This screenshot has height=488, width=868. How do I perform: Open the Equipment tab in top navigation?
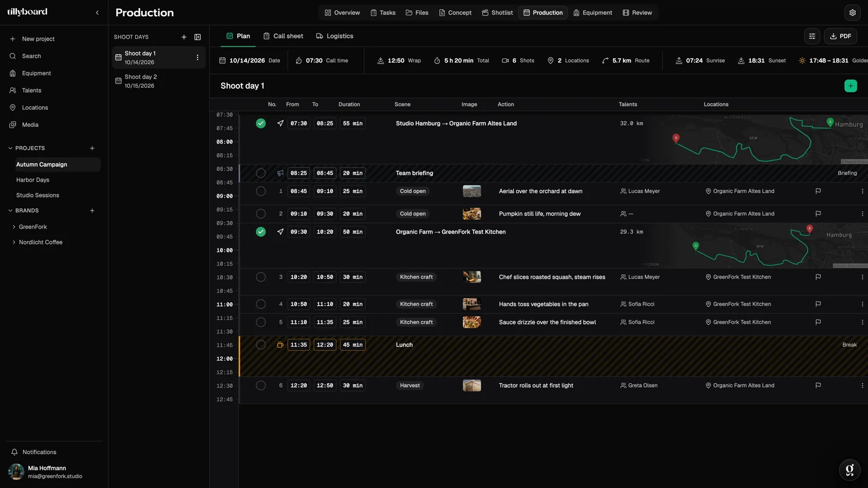[x=592, y=12]
